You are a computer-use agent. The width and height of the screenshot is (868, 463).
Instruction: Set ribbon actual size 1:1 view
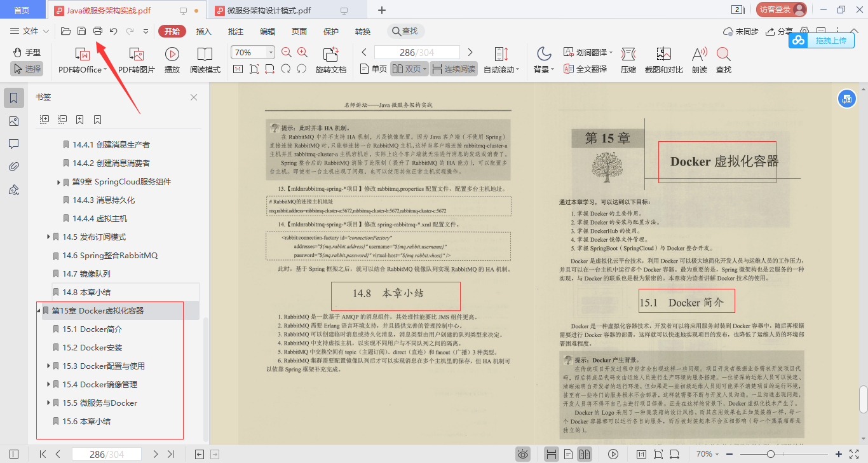pos(238,69)
